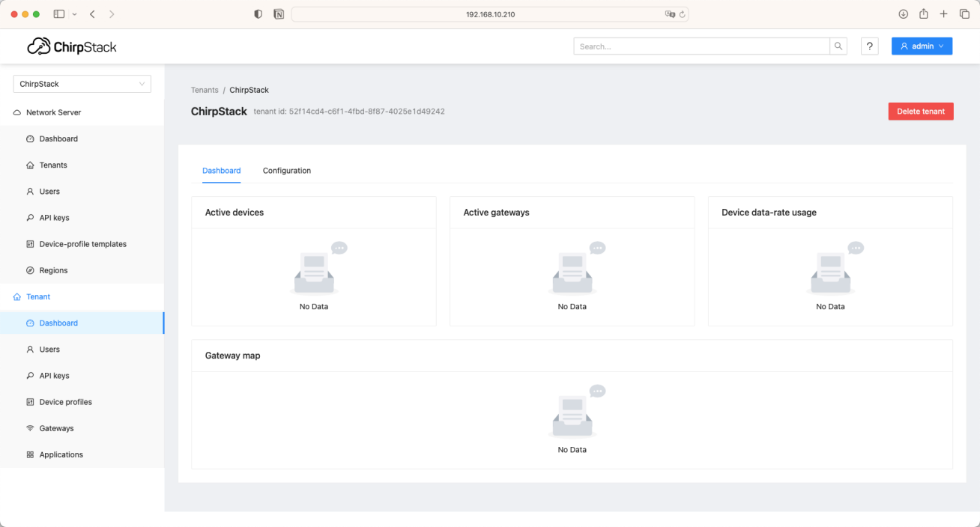
Task: Click in the Search input field
Action: tap(701, 46)
